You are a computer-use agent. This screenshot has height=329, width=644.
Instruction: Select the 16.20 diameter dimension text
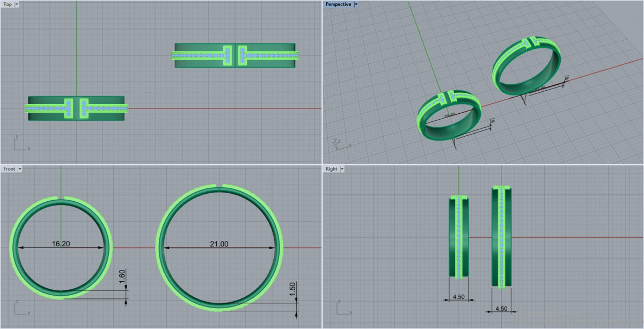coord(61,244)
